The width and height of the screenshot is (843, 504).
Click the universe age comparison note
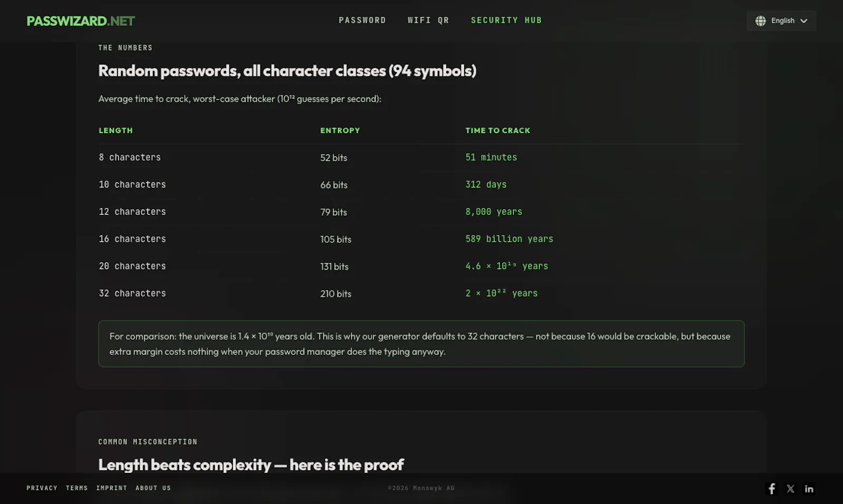coord(421,344)
